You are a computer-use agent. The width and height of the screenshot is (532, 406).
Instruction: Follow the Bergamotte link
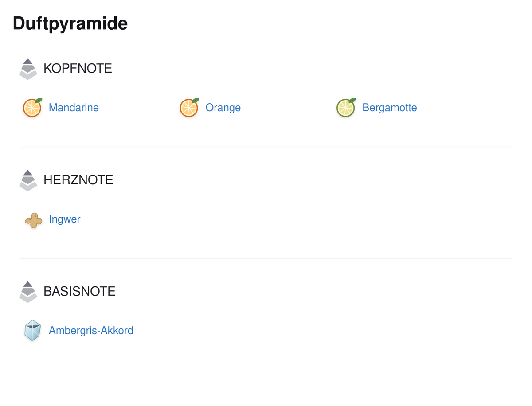(x=390, y=108)
